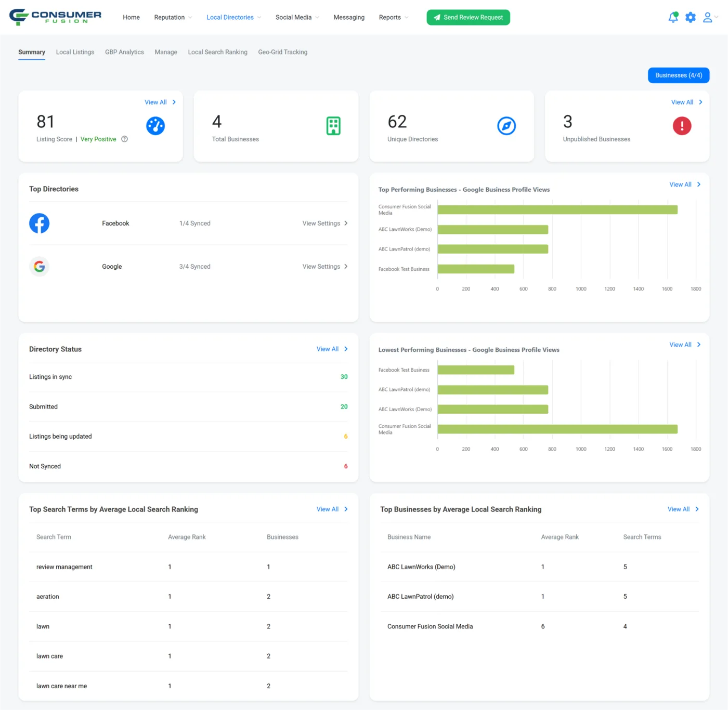The width and height of the screenshot is (728, 710).
Task: Click the Total Businesses building icon
Action: pyautogui.click(x=333, y=126)
